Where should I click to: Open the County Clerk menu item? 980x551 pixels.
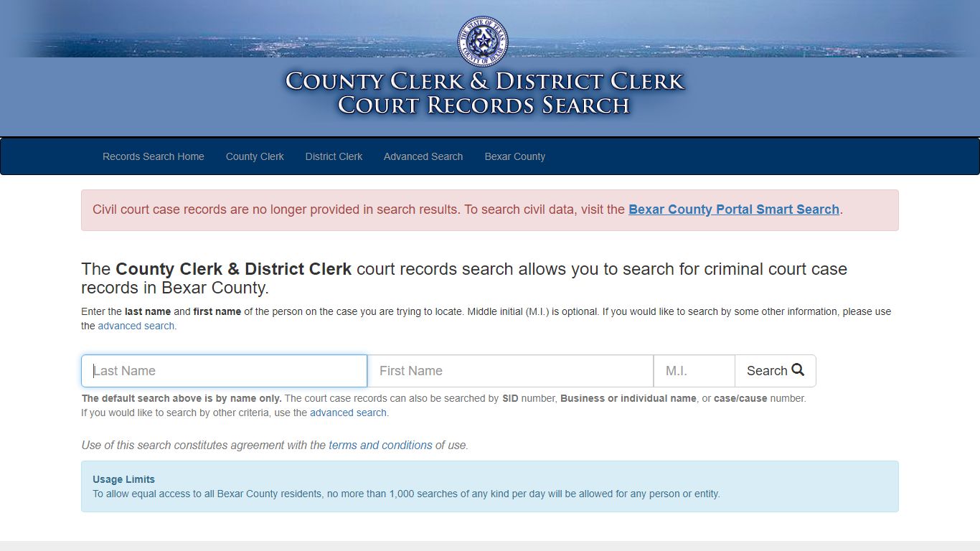coord(255,156)
